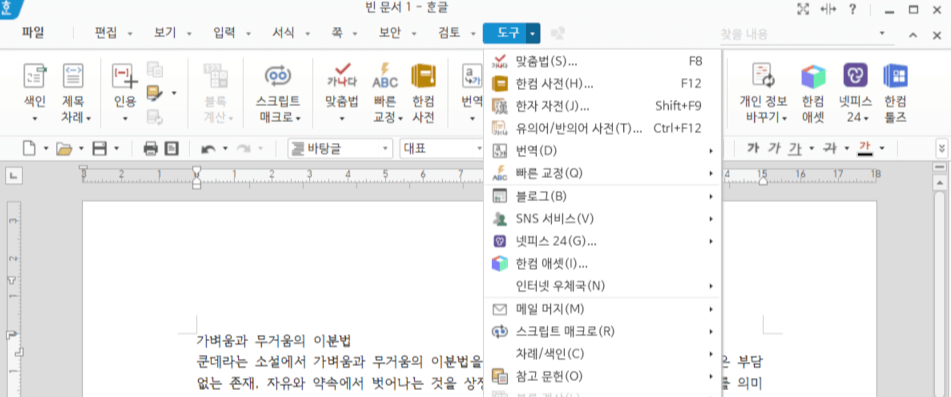Print the document via printer icon
This screenshot has height=397, width=951.
[150, 148]
